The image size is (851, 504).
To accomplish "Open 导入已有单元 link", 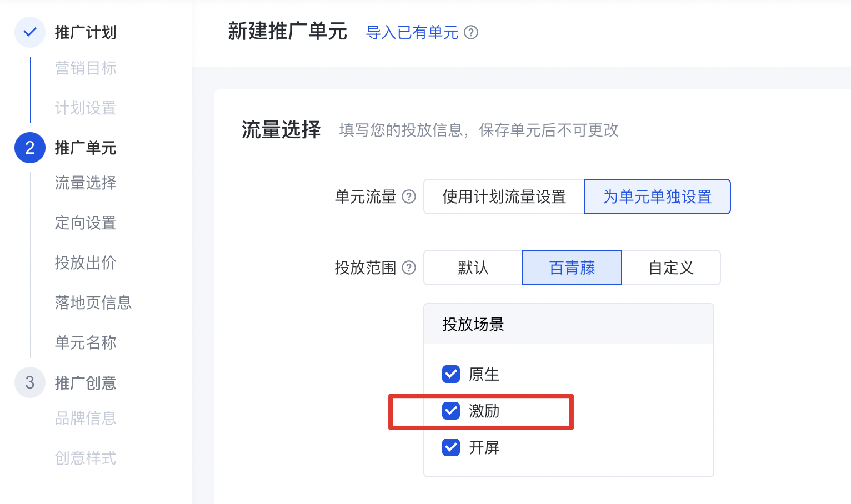I will [x=412, y=32].
